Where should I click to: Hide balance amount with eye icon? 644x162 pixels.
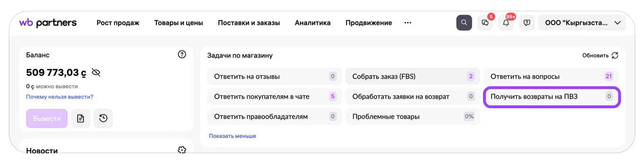click(96, 72)
